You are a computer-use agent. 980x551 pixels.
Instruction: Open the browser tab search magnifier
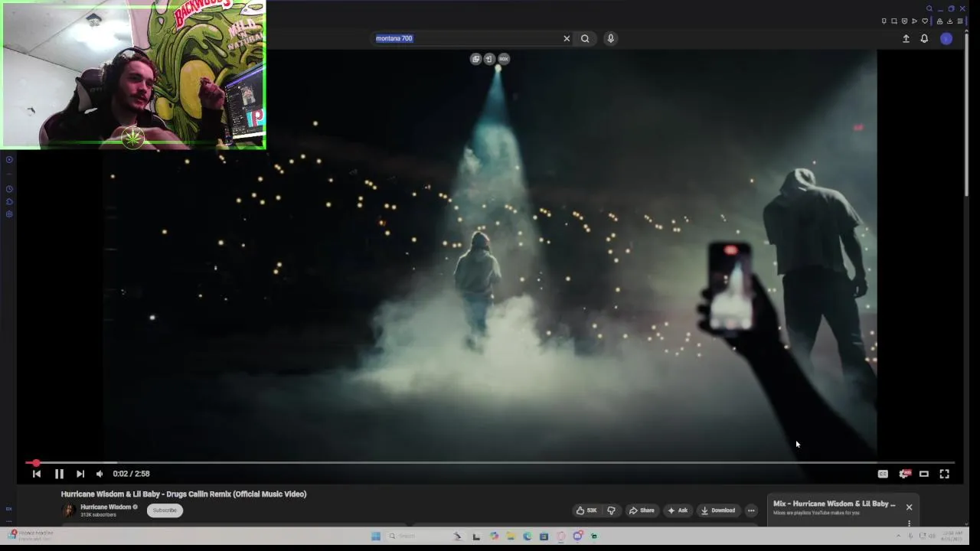pos(929,9)
